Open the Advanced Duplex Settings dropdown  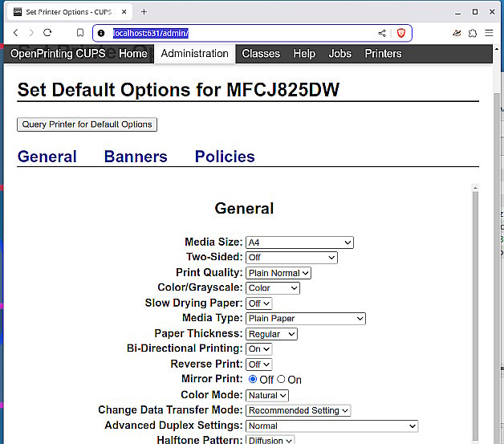tap(332, 426)
